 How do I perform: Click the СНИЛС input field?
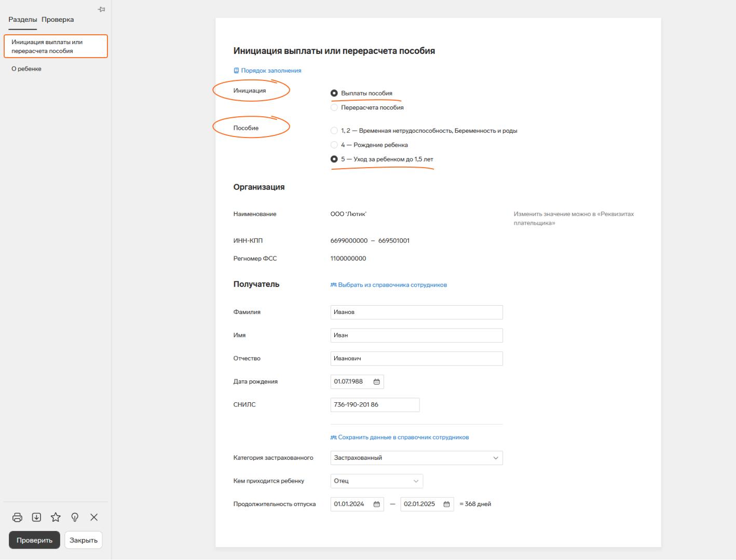click(x=375, y=405)
